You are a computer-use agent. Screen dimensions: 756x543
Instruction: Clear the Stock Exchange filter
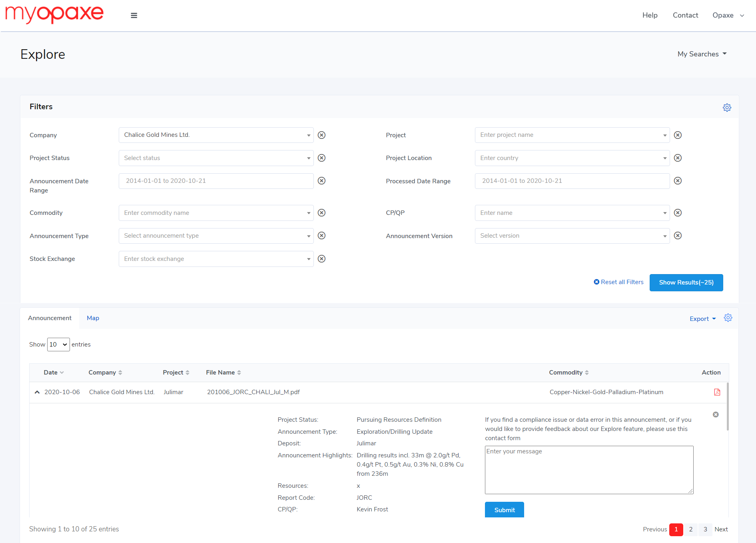click(x=321, y=259)
